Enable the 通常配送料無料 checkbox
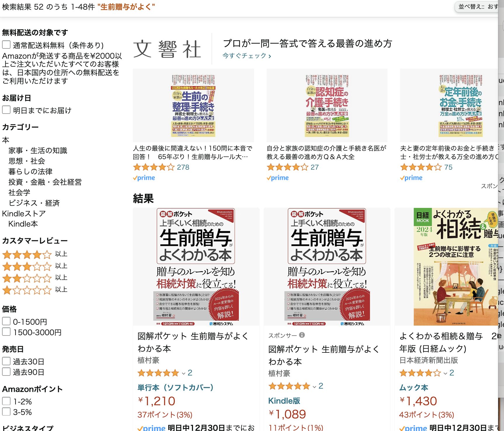The image size is (504, 431). (x=6, y=45)
